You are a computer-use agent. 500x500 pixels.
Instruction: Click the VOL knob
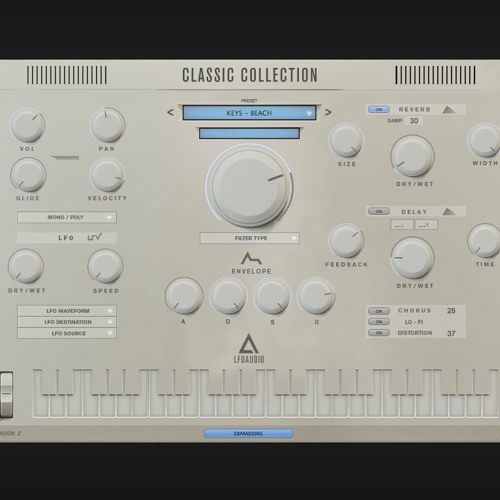coord(27,125)
